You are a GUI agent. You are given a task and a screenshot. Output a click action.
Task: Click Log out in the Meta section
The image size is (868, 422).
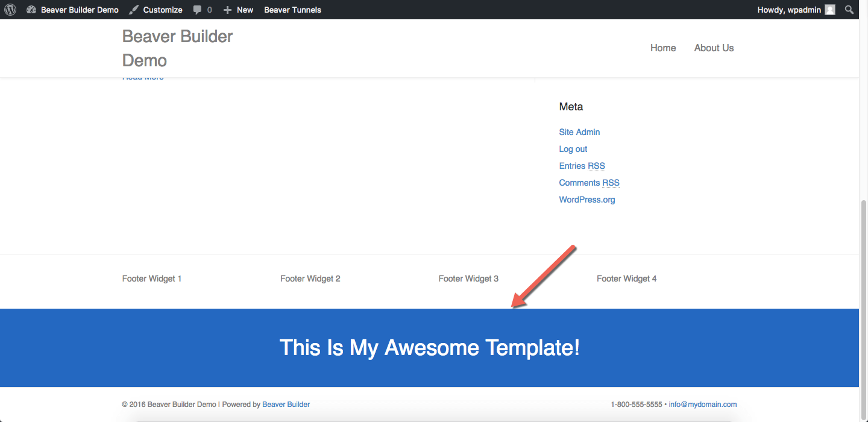point(573,148)
